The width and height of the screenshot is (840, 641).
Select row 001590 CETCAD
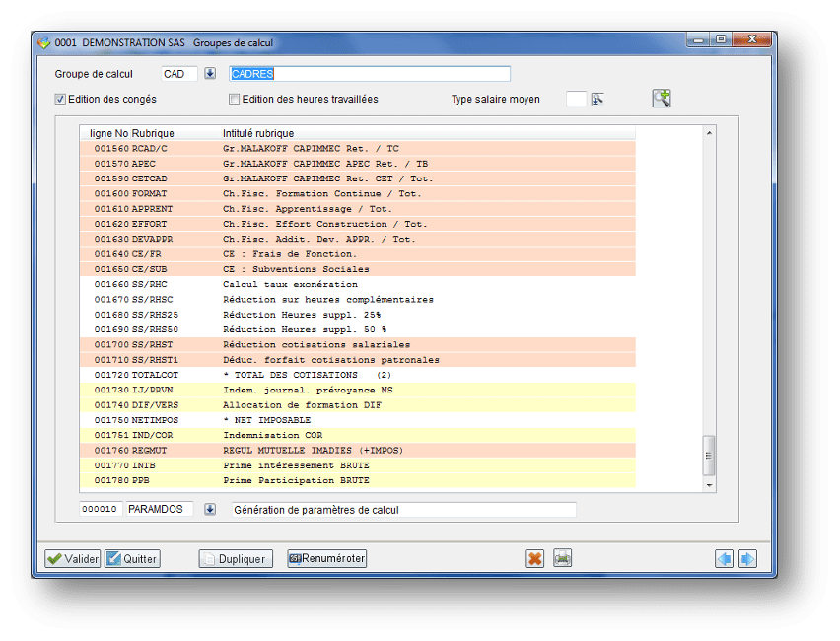tap(358, 178)
